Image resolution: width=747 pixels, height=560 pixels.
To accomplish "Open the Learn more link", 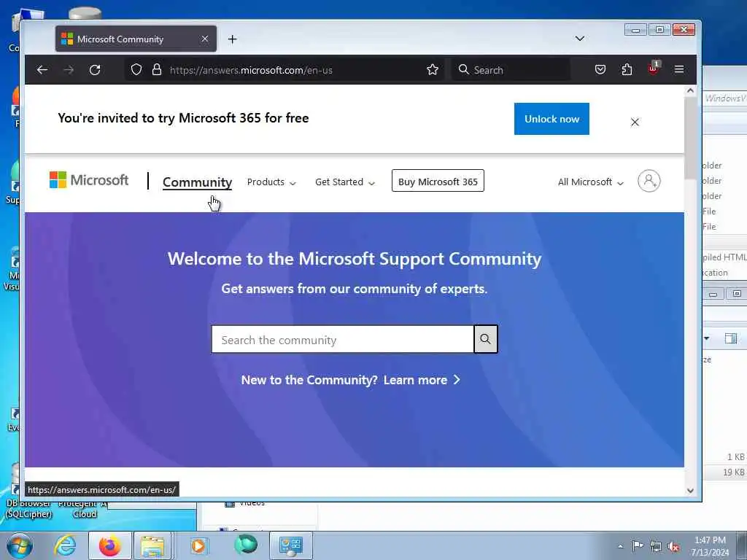I will (x=422, y=380).
